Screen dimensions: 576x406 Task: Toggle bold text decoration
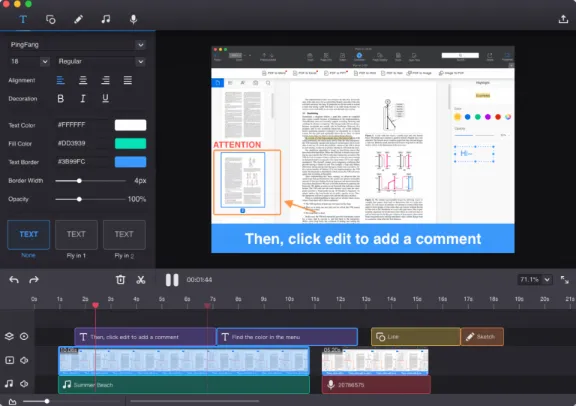coord(61,98)
